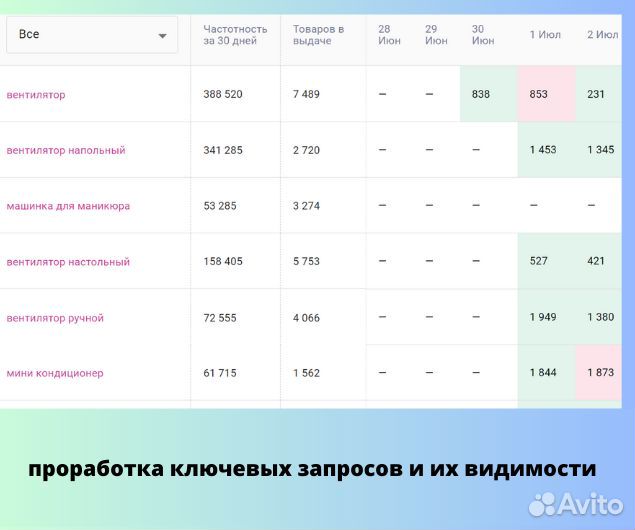Open the keyword link "вентилятор"
This screenshot has height=530, width=635.
pyautogui.click(x=36, y=95)
